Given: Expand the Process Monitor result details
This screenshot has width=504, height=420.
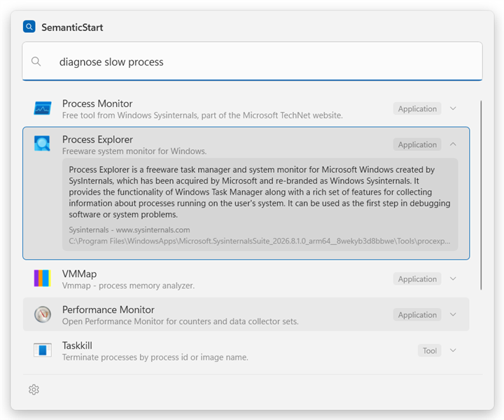Looking at the screenshot, I should [453, 108].
